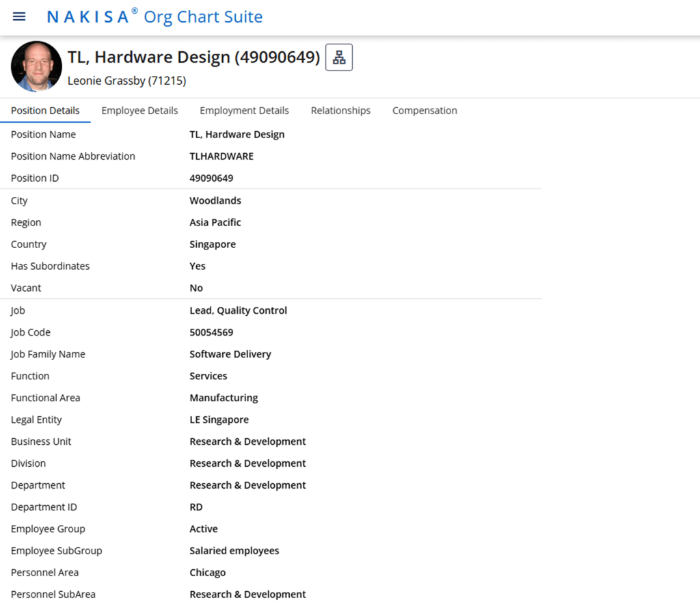Select the Vacant field showing No
Screen dimensions: 700x611
(x=196, y=288)
